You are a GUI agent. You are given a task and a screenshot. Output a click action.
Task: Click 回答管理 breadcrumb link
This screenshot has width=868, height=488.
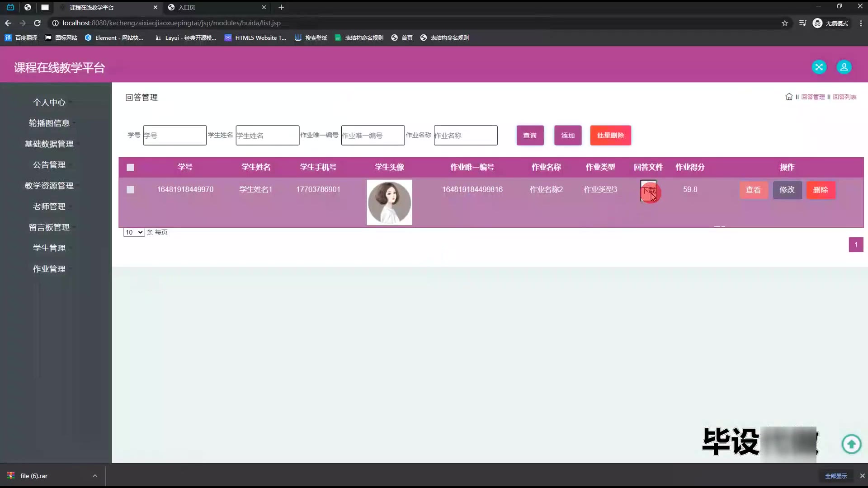point(813,97)
